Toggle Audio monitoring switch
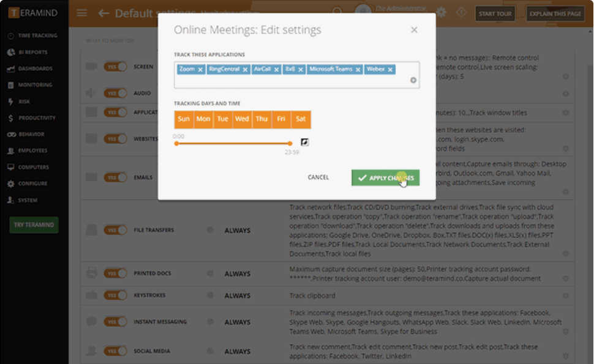 (x=115, y=93)
